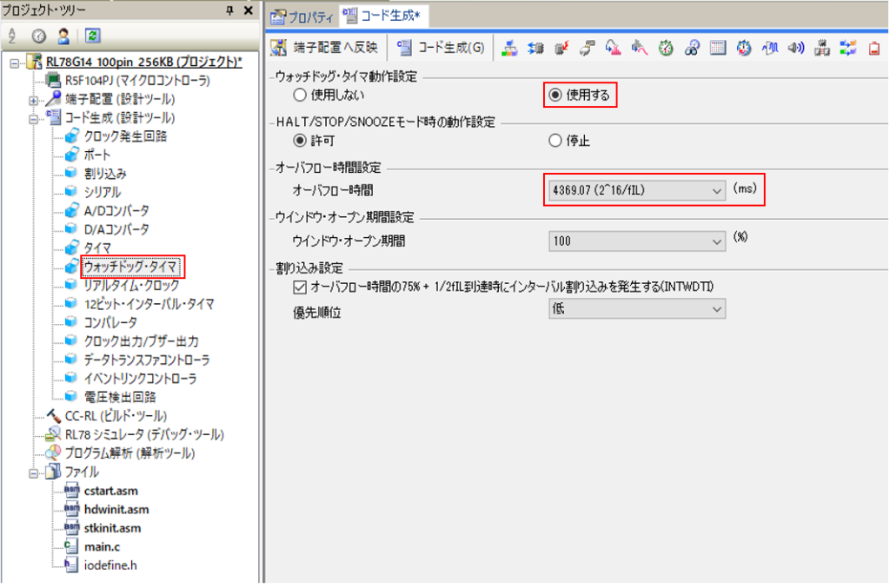Select main.c in the project tree

tap(102, 546)
